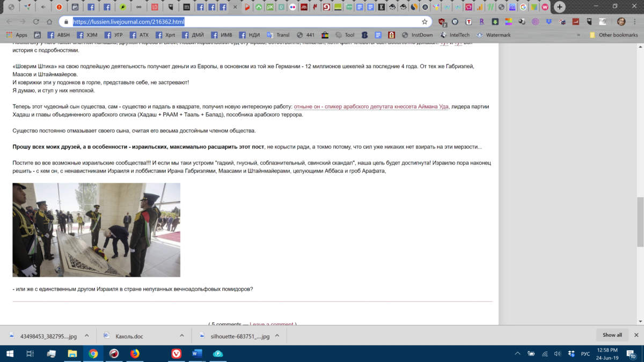The height and width of the screenshot is (362, 644).
Task: Follow the link about спикер арабского депутата
Action: 371,106
